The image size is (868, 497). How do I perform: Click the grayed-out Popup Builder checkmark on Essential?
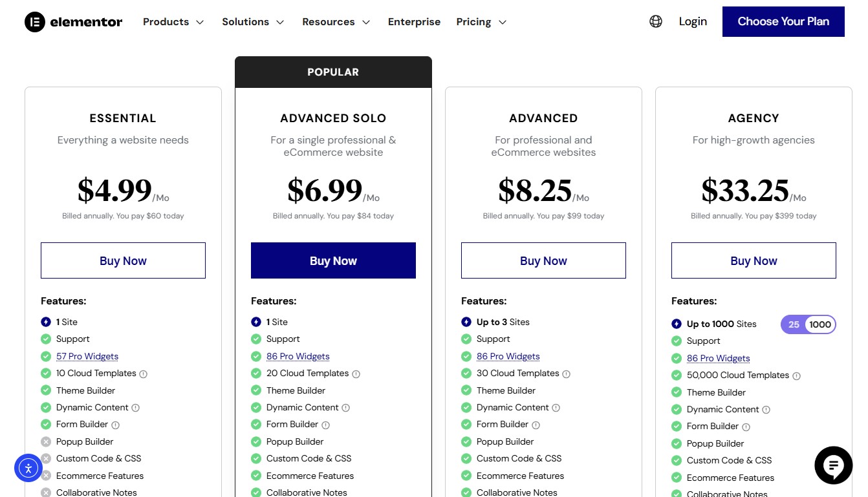point(46,441)
